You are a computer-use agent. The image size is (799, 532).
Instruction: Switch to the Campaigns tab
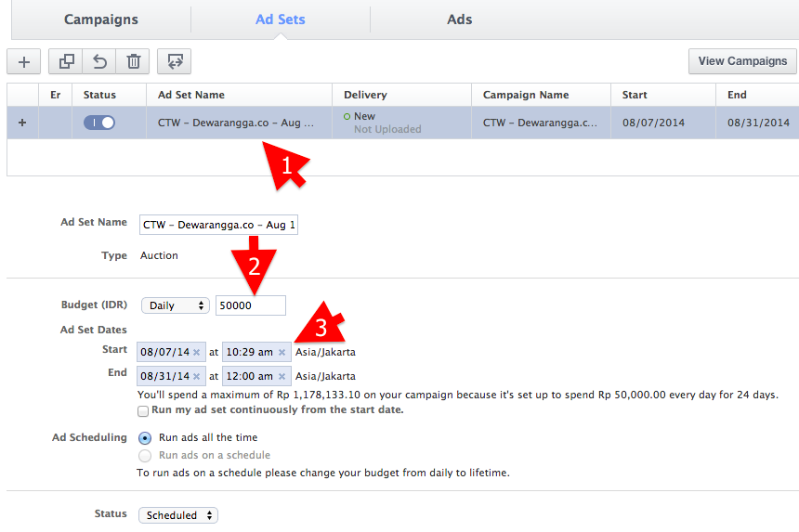pos(100,19)
